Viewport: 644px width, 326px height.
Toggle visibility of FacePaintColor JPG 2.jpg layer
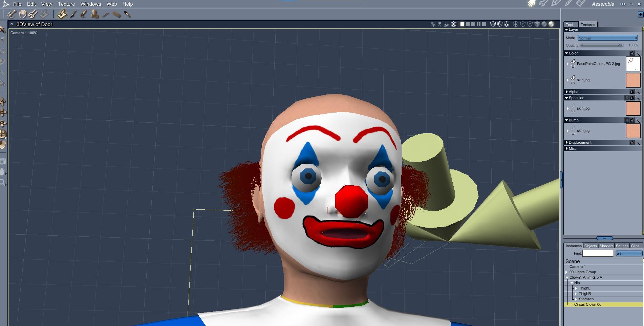pyautogui.click(x=573, y=66)
